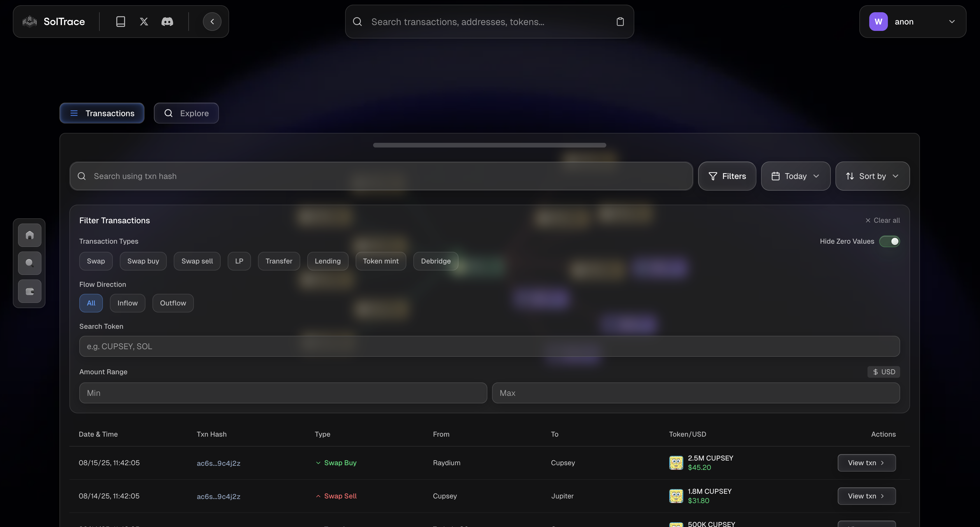
Task: Open the search icon in the left sidebar
Action: pyautogui.click(x=29, y=263)
